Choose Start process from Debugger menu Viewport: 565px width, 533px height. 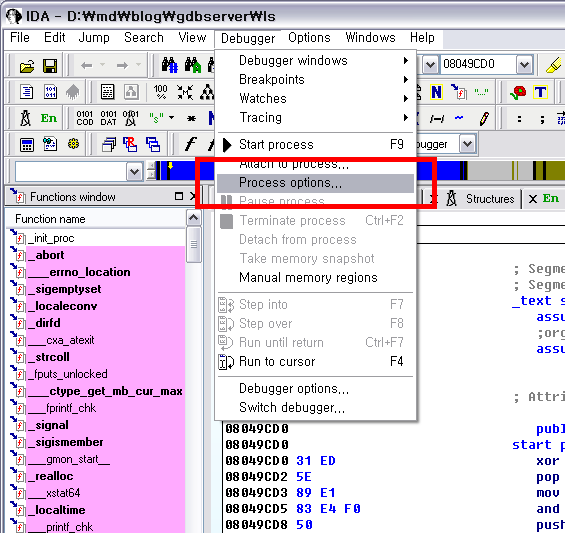pos(315,145)
